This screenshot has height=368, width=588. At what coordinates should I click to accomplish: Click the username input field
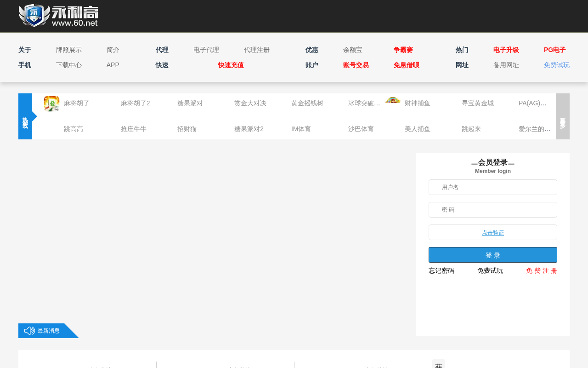click(x=492, y=187)
